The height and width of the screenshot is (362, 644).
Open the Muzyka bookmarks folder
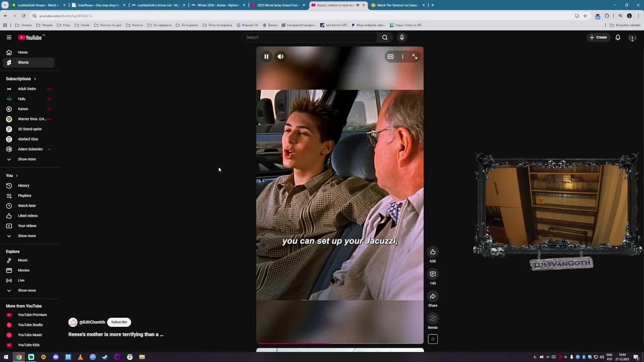pyautogui.click(x=44, y=25)
